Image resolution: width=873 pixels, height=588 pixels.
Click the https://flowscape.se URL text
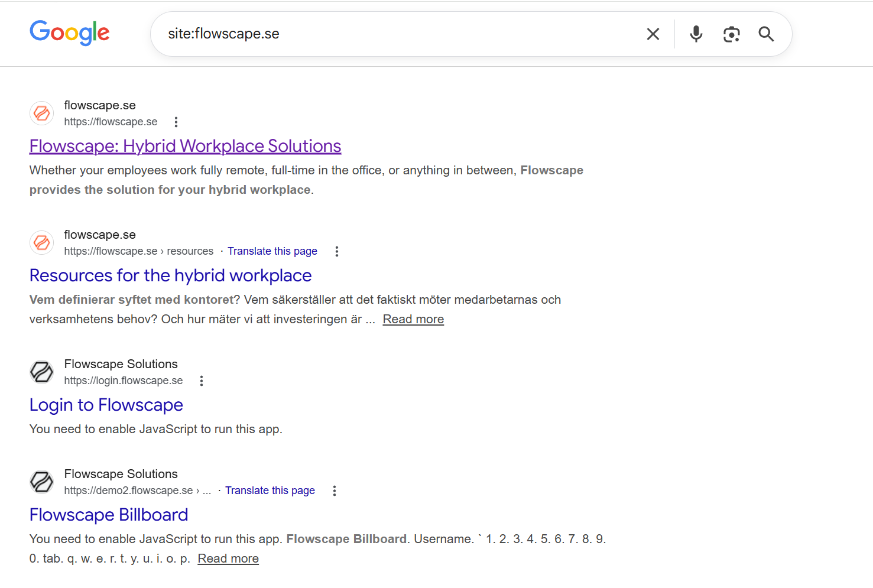111,122
